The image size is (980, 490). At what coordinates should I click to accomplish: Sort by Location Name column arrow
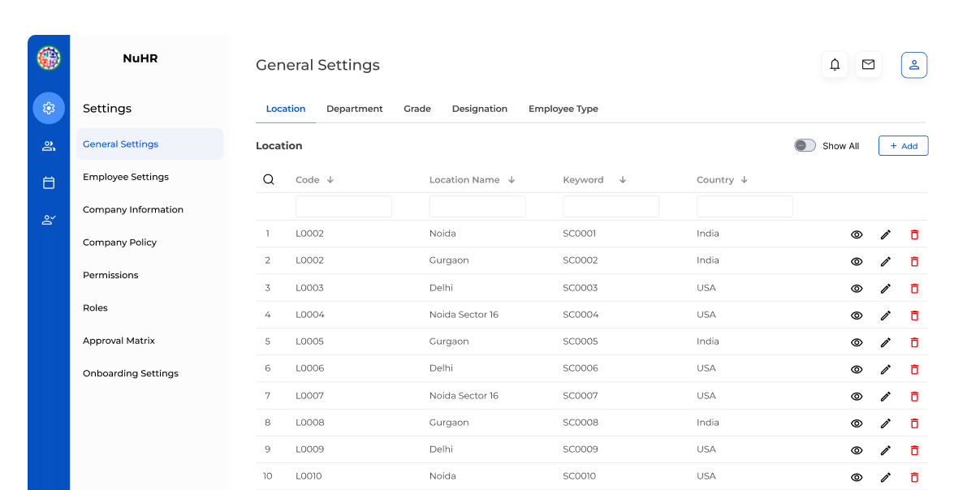tap(512, 180)
